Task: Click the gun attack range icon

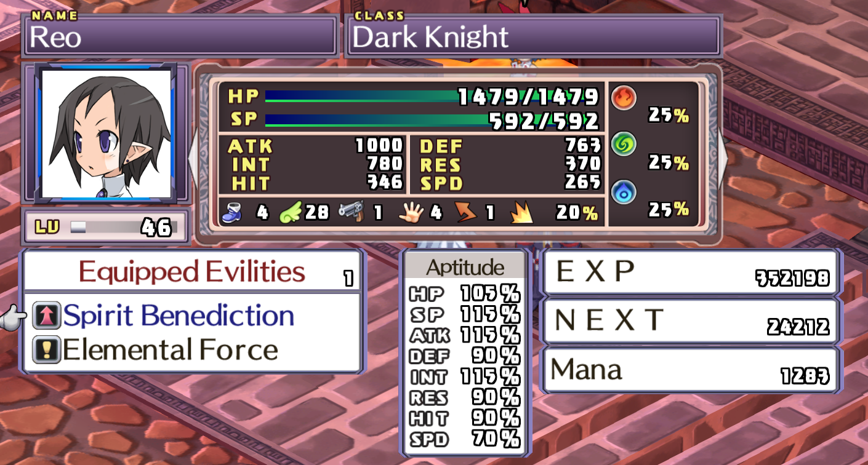Action: pos(350,213)
